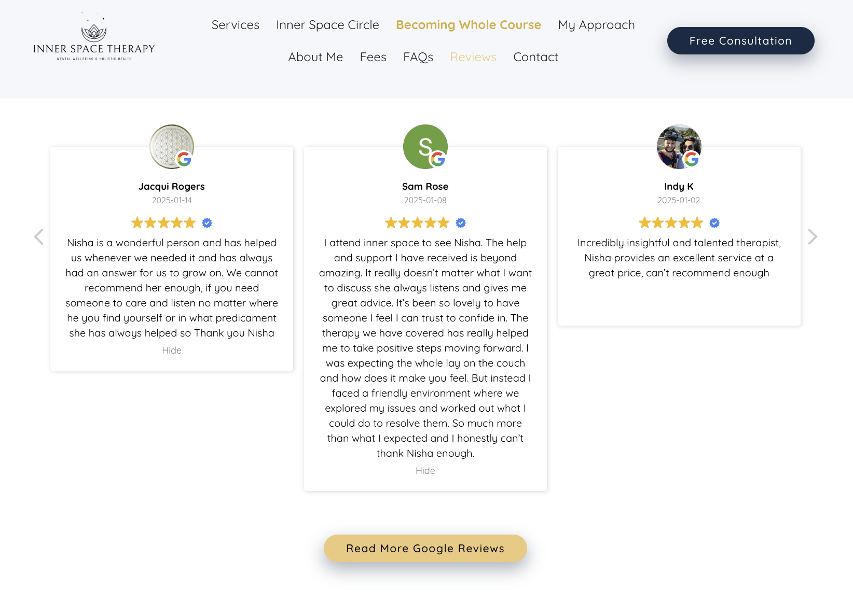Click verified badge on Indy K's review
853x616 pixels.
coord(714,223)
